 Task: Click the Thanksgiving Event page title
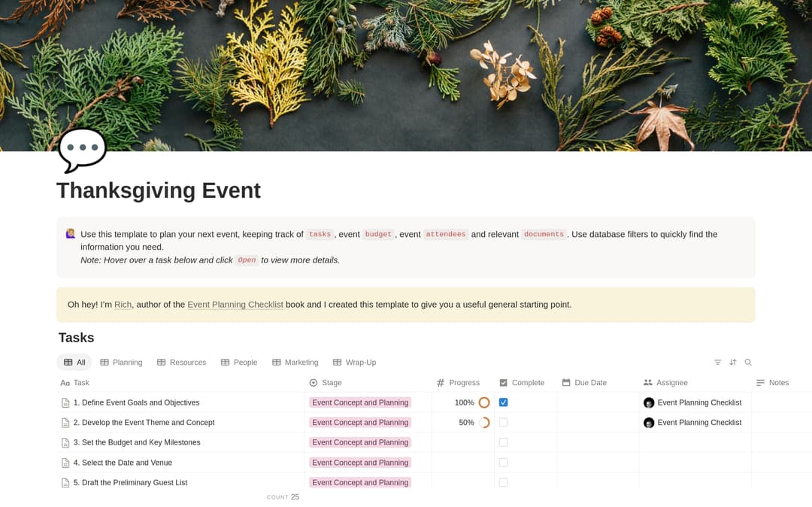159,190
